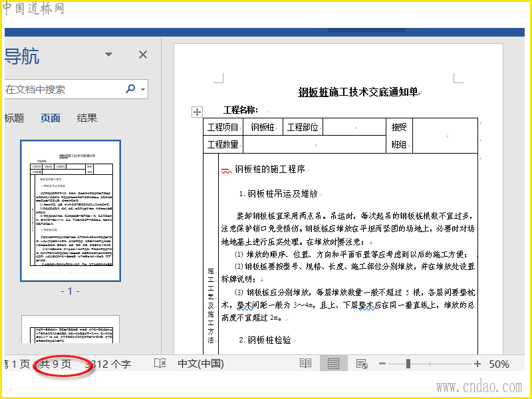This screenshot has width=532, height=399.
Task: Switch to Read Mode view
Action: (306, 364)
